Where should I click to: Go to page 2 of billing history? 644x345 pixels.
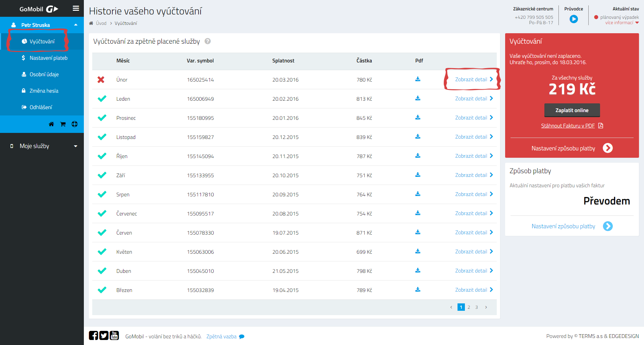469,307
